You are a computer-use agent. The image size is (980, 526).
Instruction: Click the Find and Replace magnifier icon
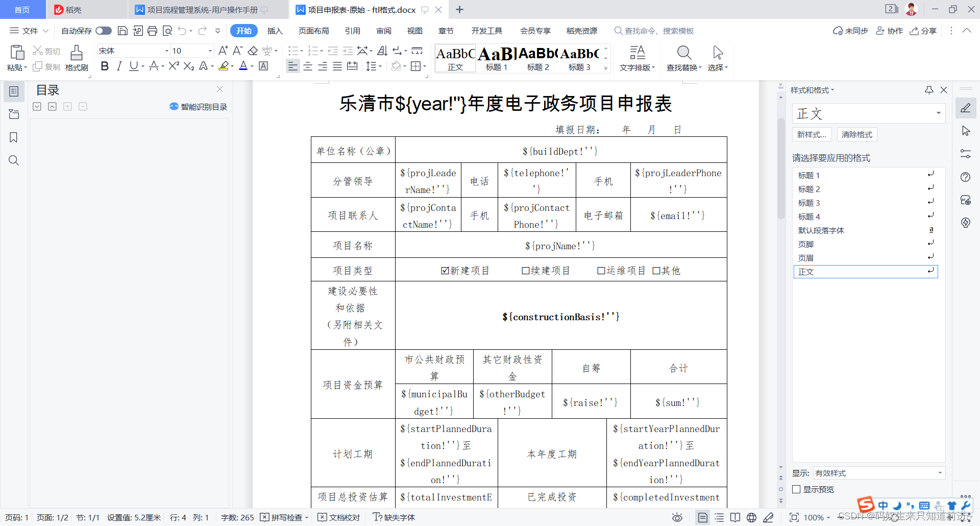[684, 53]
